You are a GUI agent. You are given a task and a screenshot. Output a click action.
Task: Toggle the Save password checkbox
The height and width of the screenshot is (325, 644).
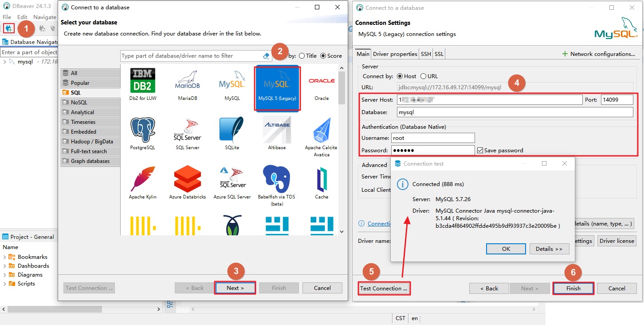(480, 150)
